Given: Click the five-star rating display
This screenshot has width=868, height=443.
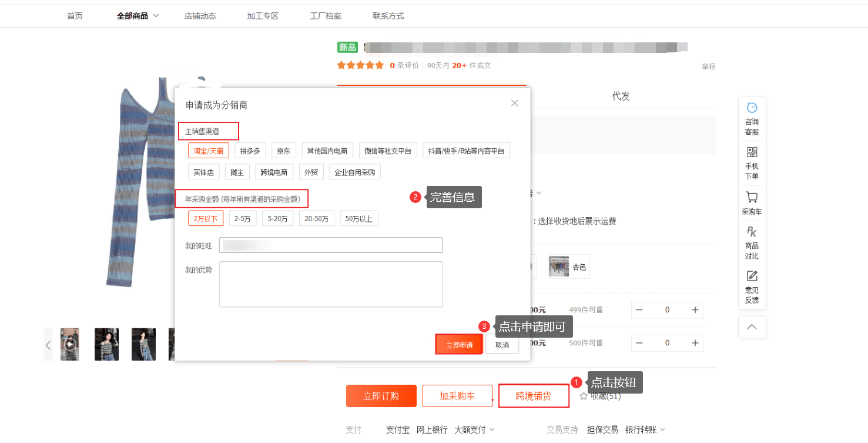Looking at the screenshot, I should (360, 65).
